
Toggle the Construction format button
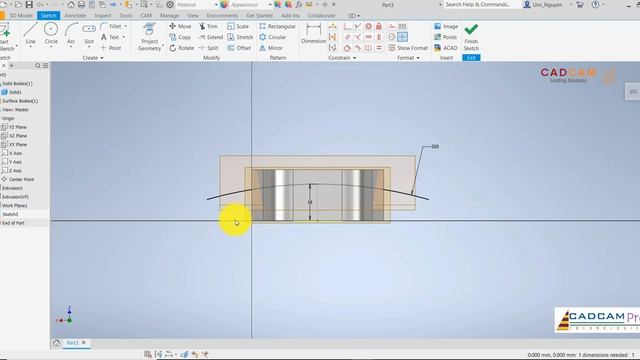click(x=391, y=26)
